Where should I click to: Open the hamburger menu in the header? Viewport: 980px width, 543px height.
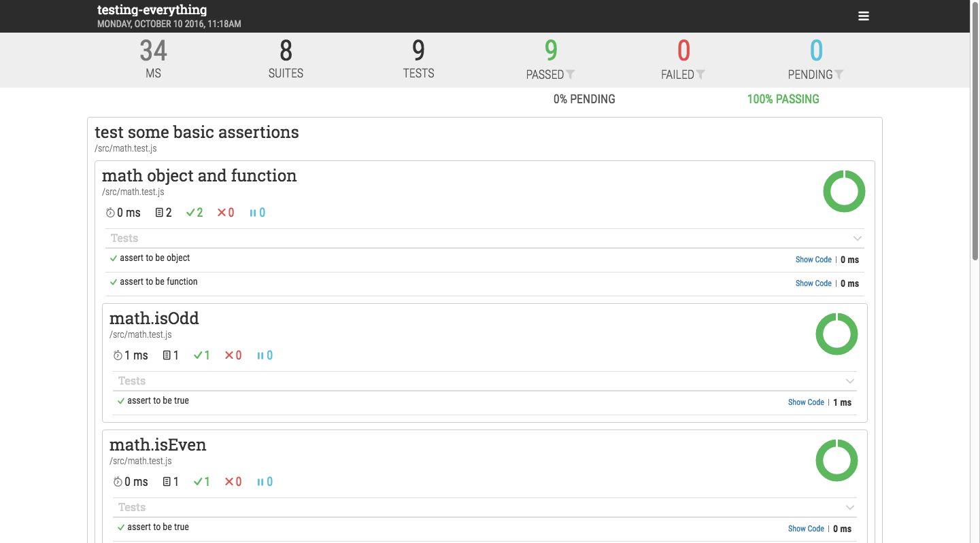pos(864,16)
